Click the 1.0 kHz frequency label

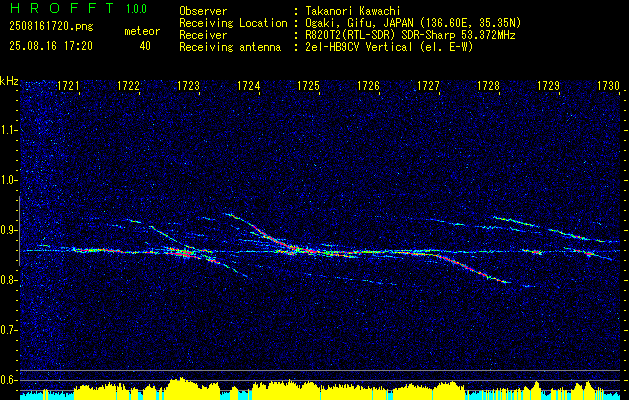coord(8,180)
